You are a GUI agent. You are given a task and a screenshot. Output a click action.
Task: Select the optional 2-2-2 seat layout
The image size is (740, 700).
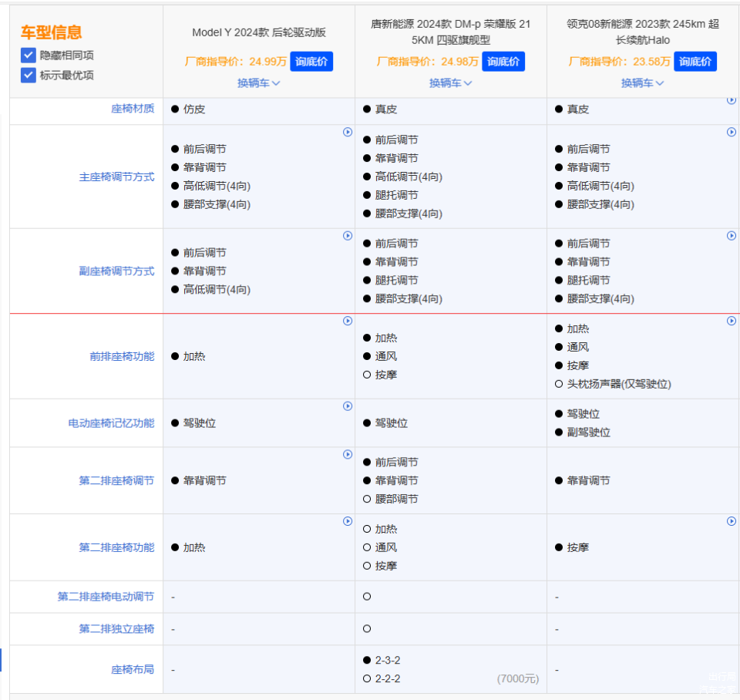[367, 679]
